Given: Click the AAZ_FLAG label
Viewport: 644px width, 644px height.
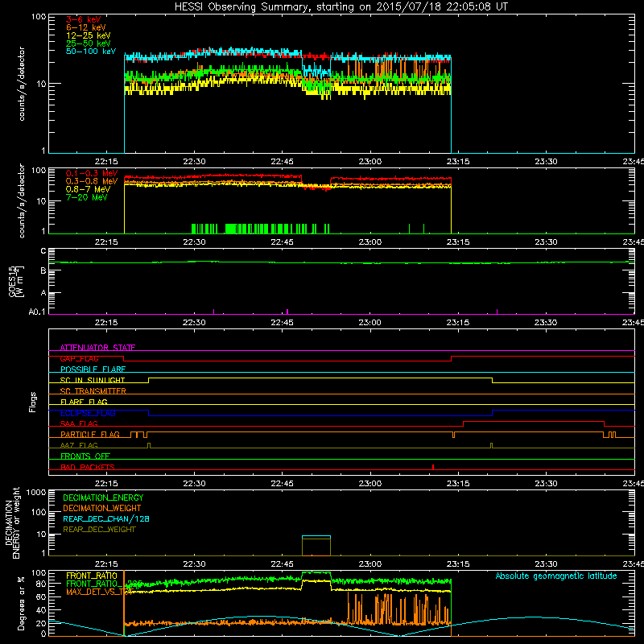Looking at the screenshot, I should click(79, 445).
